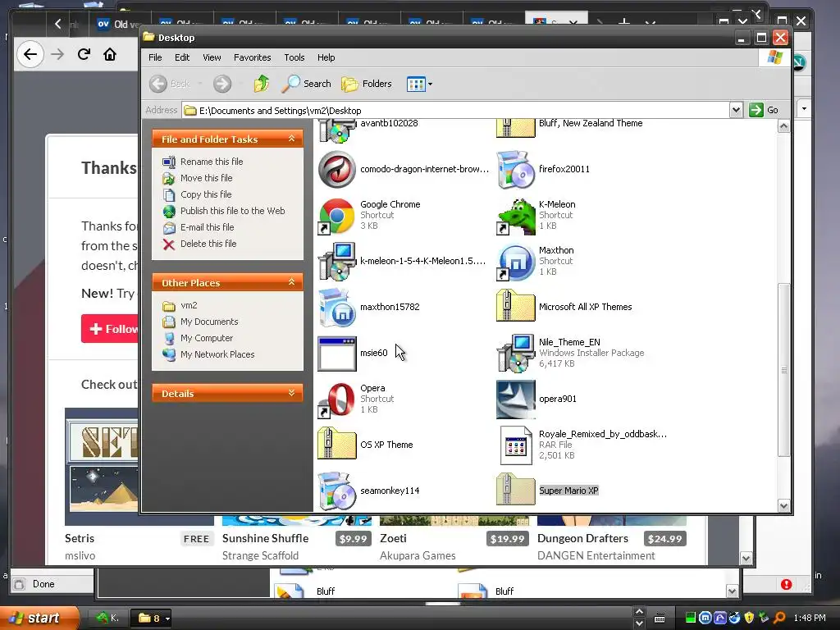Select the Super Mario XP zip folder
840x630 pixels.
point(547,491)
